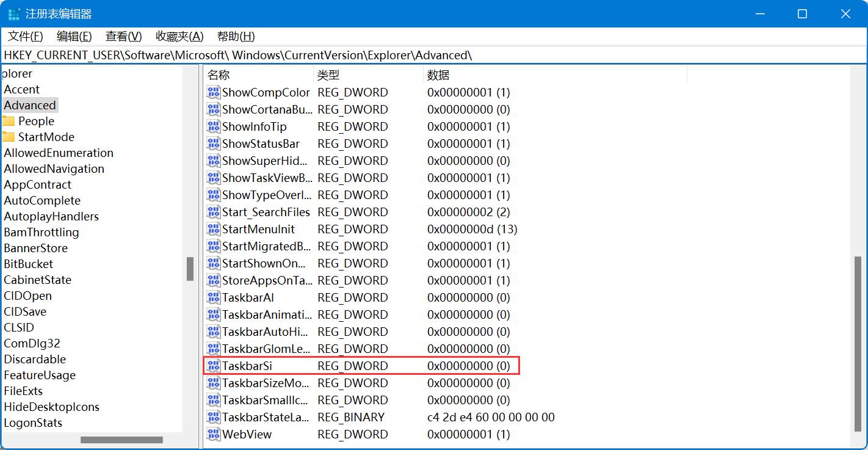
Task: Open the 帮助(H) menu
Action: pos(236,36)
